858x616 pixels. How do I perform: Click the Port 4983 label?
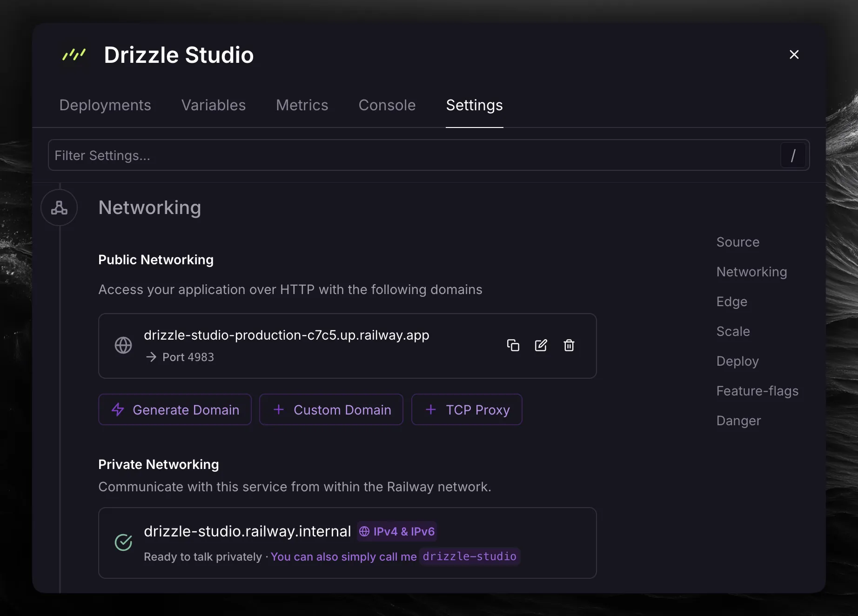[x=188, y=357]
